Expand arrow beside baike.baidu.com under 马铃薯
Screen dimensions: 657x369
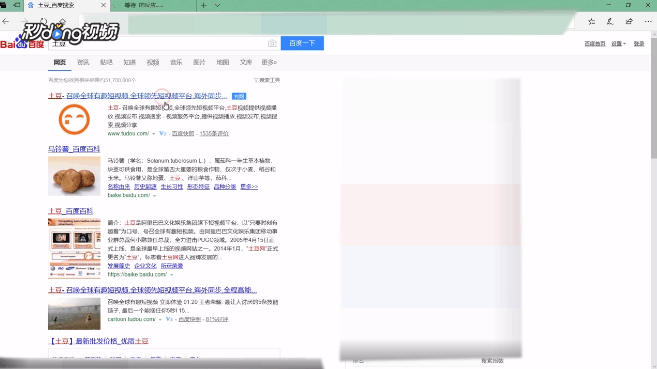click(155, 196)
